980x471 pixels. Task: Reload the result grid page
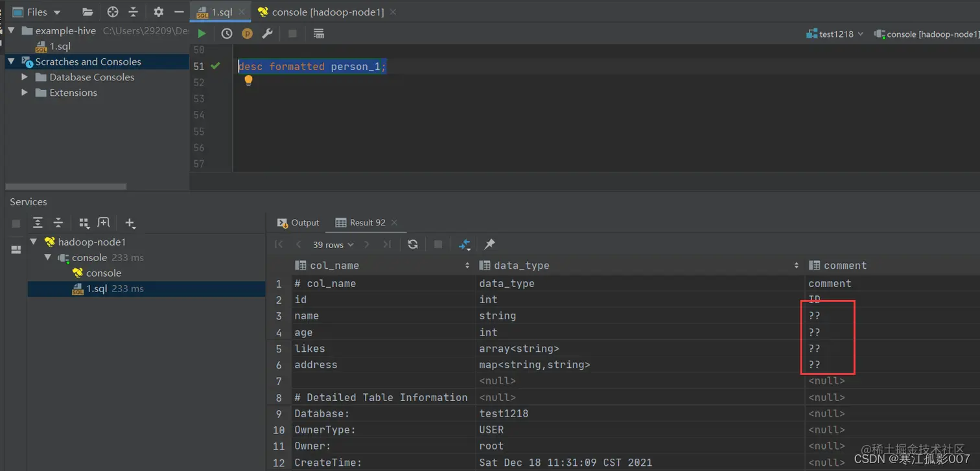click(x=413, y=244)
